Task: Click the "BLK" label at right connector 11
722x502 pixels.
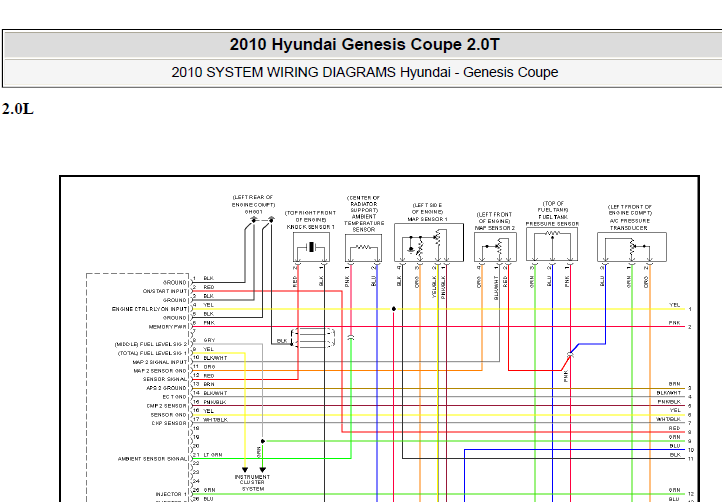Action: point(675,455)
